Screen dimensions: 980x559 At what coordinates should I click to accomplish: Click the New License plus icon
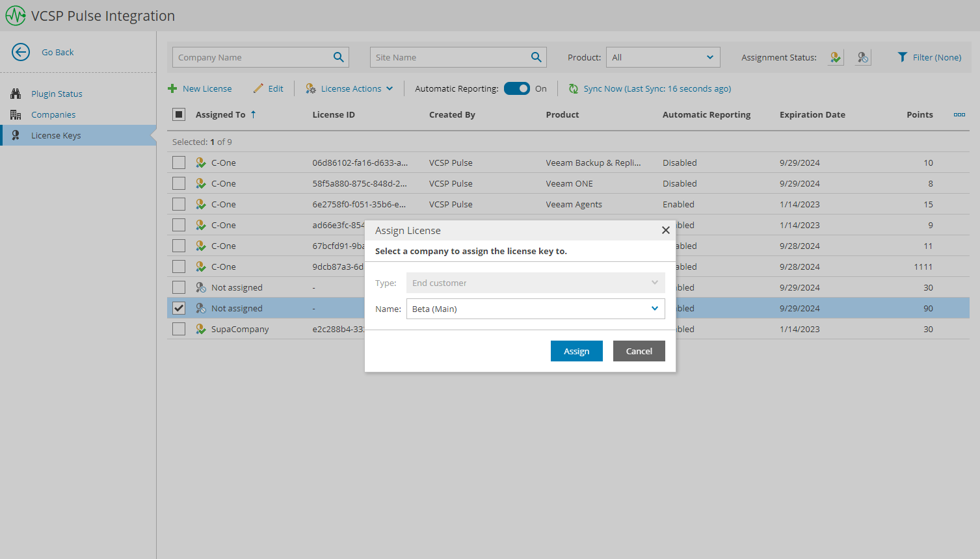[174, 88]
